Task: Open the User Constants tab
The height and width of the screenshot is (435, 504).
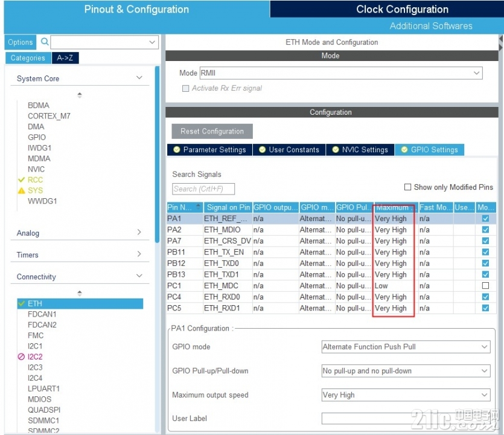Action: (289, 150)
